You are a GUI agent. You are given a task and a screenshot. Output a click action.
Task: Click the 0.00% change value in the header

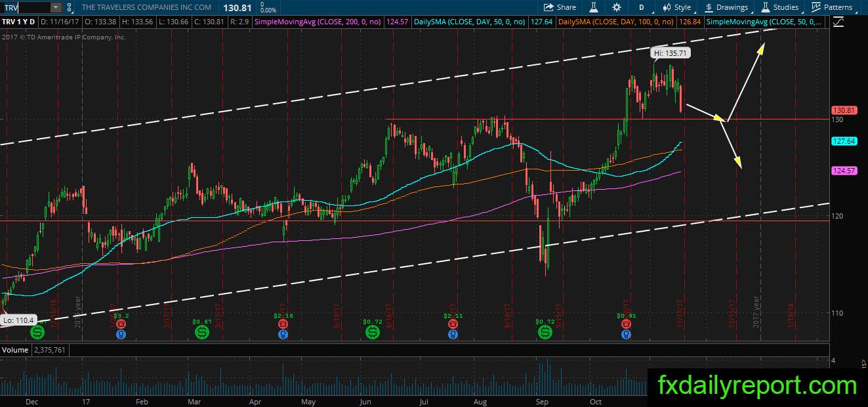[268, 11]
